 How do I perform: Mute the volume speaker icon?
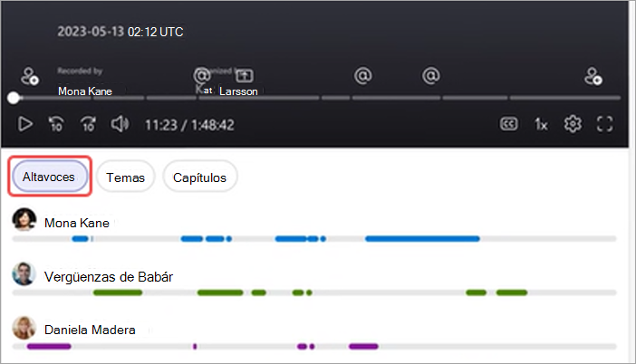tap(120, 124)
